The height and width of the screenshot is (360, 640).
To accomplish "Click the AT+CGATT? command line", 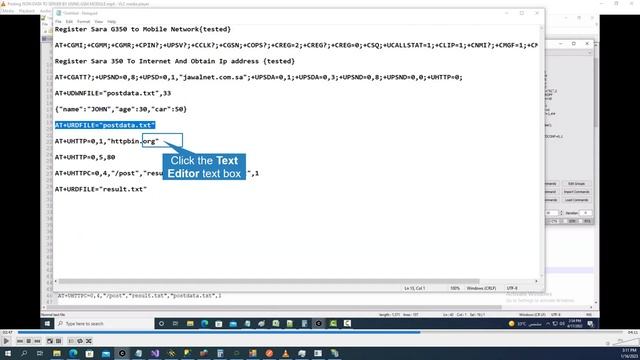I will [x=259, y=77].
